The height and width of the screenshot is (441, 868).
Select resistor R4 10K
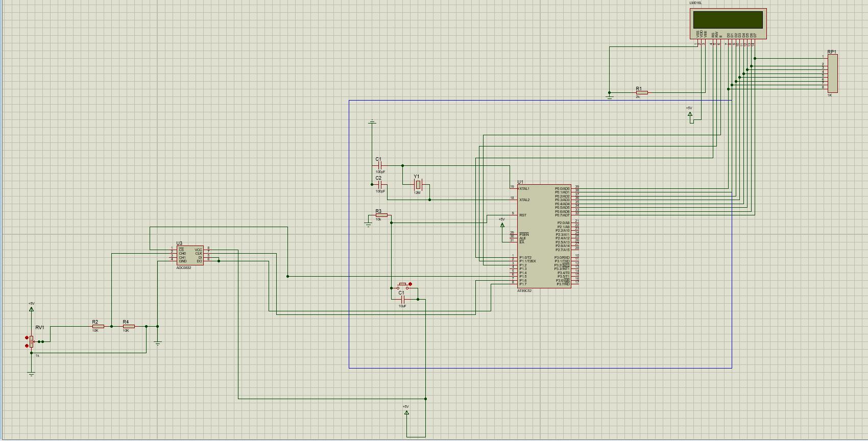point(129,326)
